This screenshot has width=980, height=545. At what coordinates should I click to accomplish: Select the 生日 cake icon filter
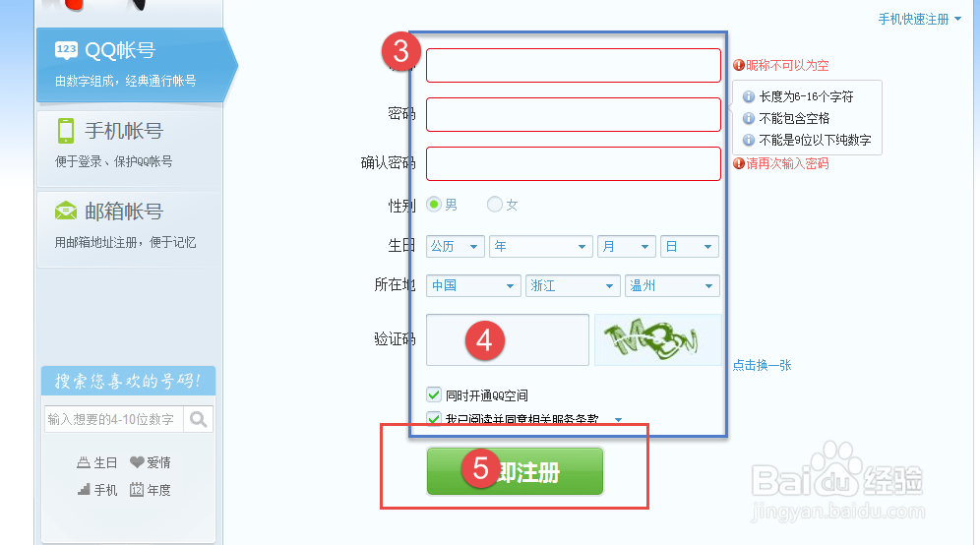(x=84, y=462)
